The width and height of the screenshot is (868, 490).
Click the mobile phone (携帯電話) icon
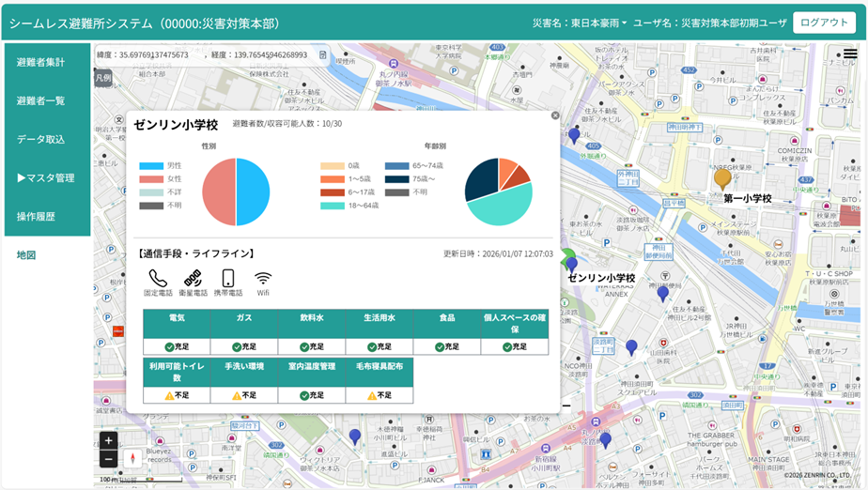pos(227,278)
